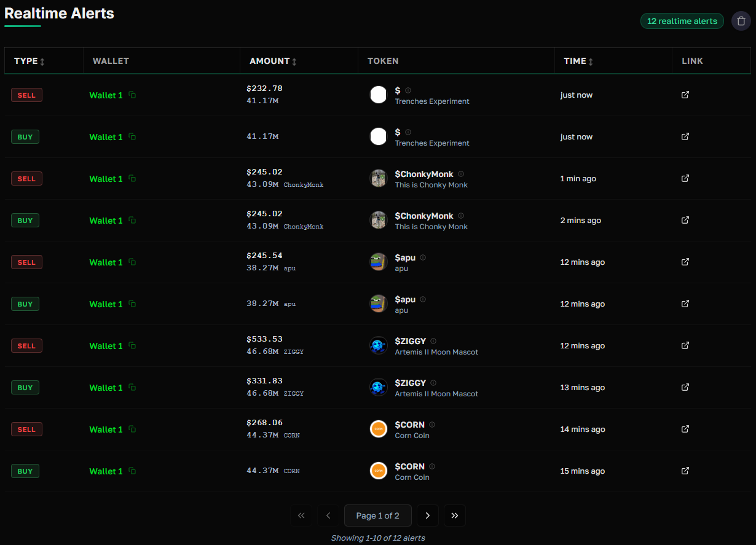Open external link for ChonkyMonk SELL row
Screen dimensions: 756x545
coord(685,178)
